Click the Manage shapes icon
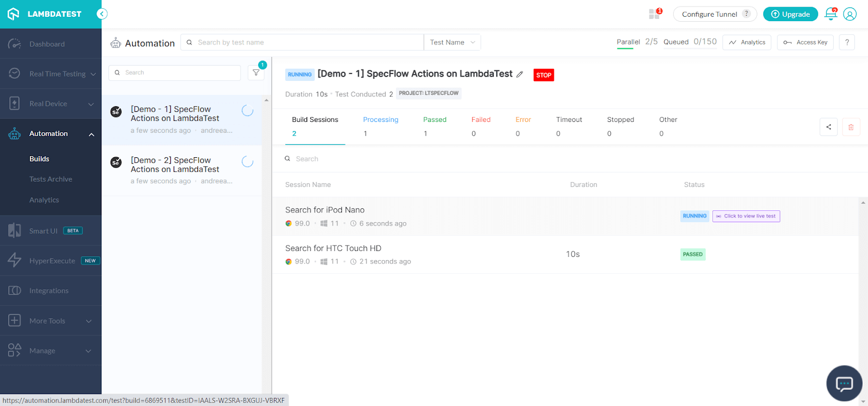 tap(15, 350)
